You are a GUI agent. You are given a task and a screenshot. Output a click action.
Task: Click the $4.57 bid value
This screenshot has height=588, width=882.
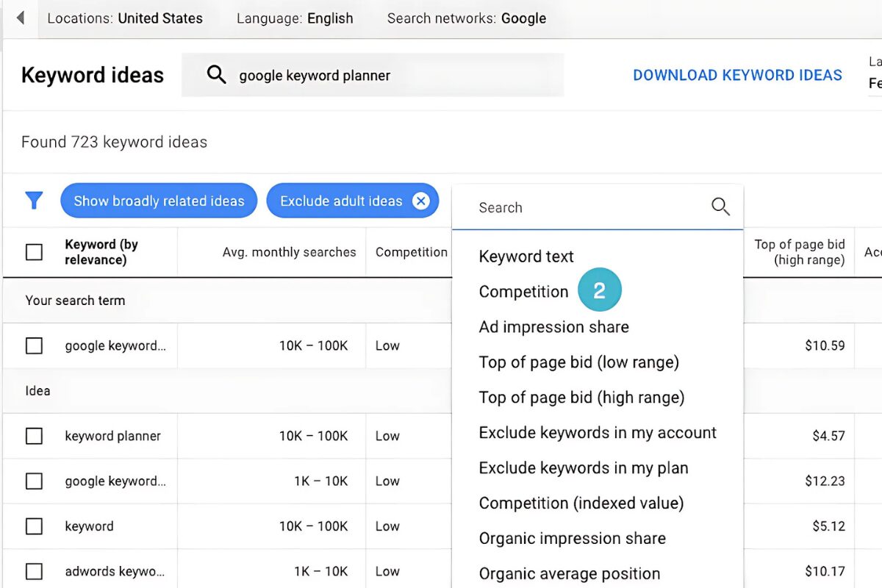828,436
